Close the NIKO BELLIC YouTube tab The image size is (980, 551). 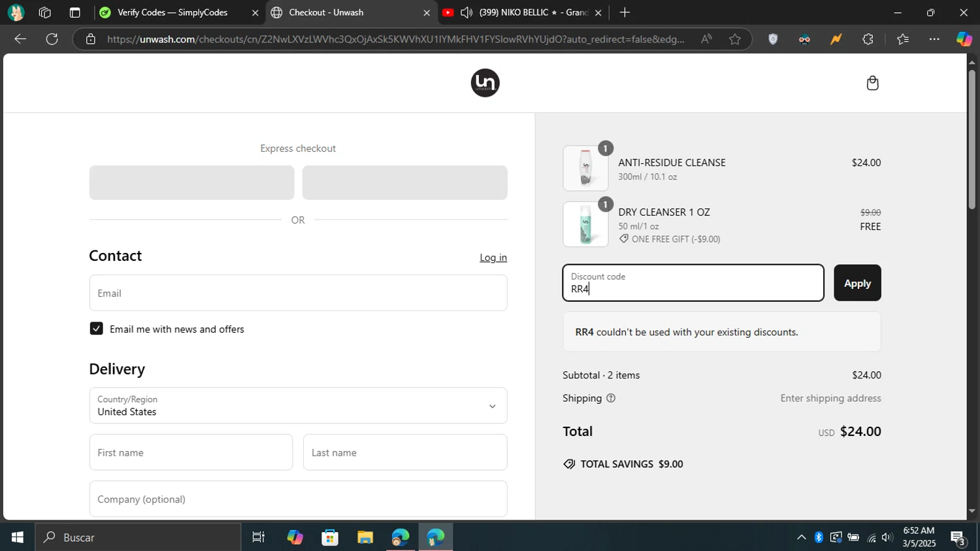[598, 12]
